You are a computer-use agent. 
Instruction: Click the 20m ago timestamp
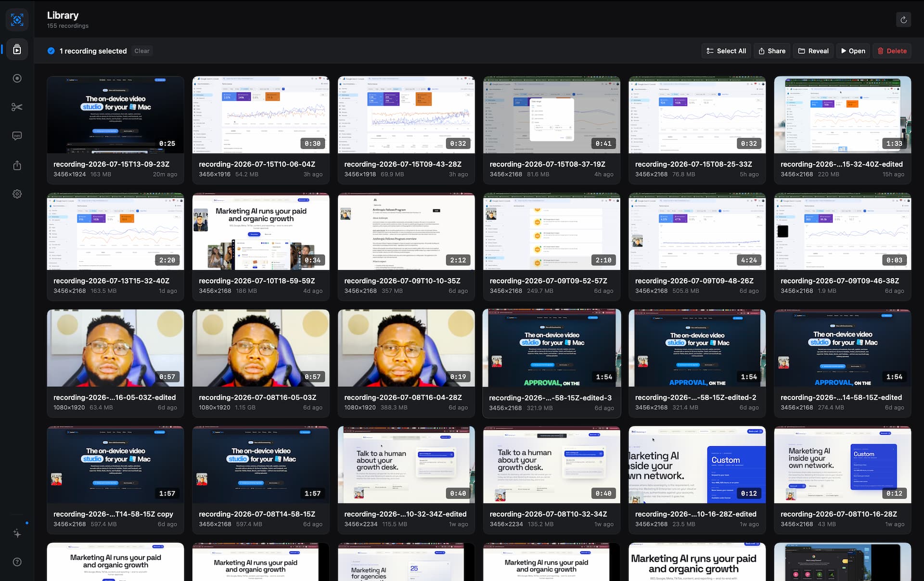165,174
